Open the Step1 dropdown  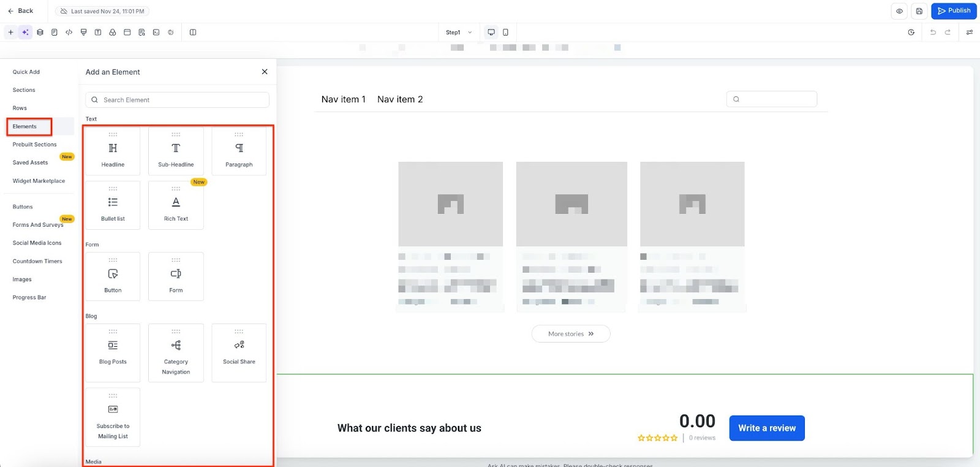(x=459, y=32)
